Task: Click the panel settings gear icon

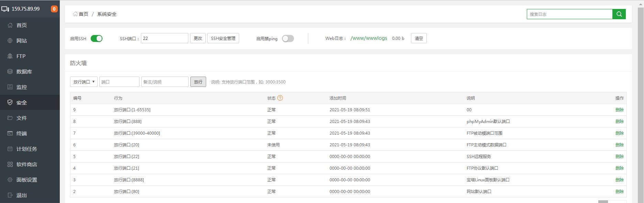Action: click(x=10, y=180)
